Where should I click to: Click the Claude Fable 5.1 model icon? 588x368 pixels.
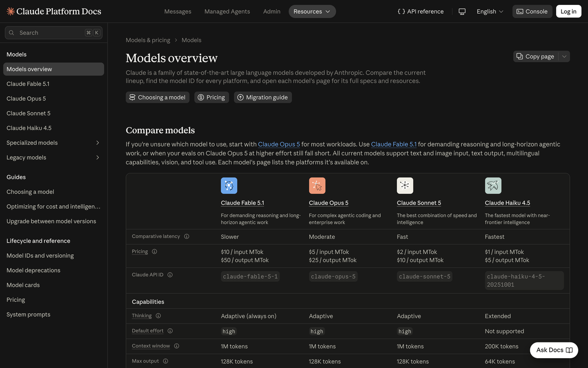[x=229, y=185]
